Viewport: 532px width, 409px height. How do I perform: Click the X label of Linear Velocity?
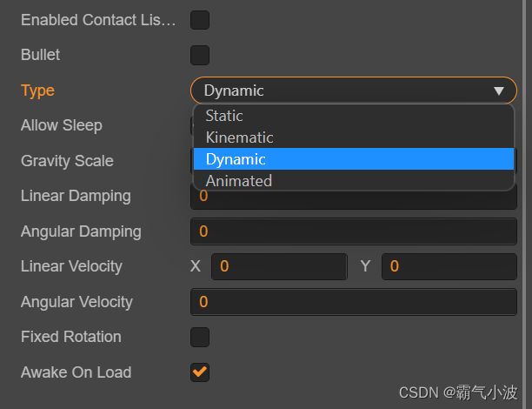click(x=196, y=266)
